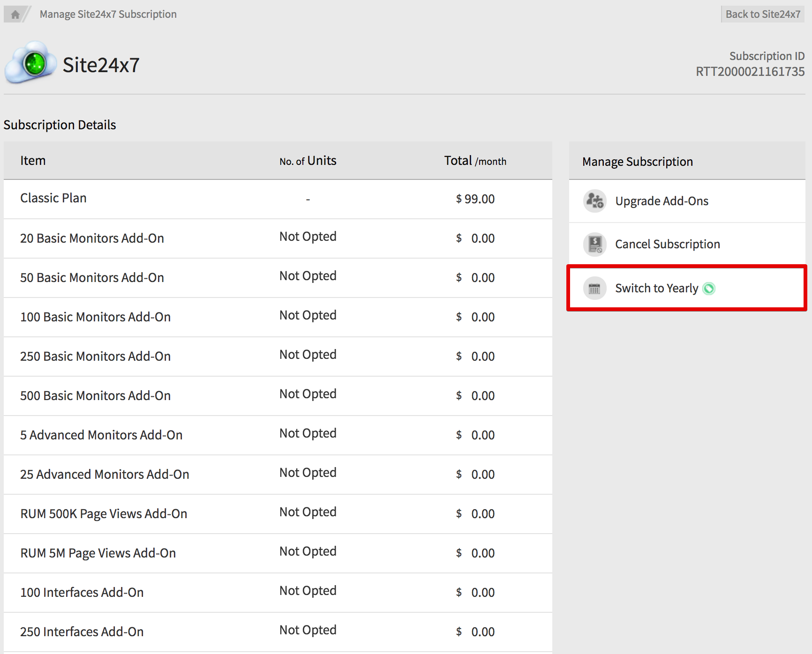Select the 250 Interfaces Add-On row

[x=82, y=632]
